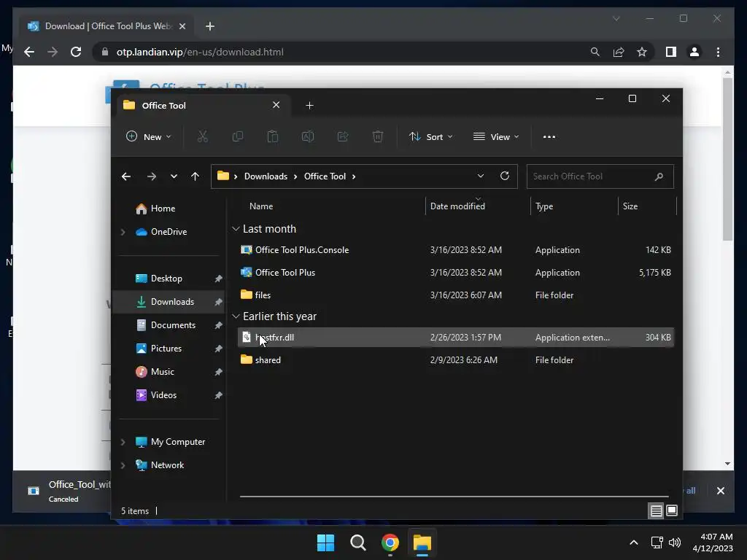This screenshot has height=560, width=747.
Task: Switch to details view icon in status bar
Action: point(656,511)
